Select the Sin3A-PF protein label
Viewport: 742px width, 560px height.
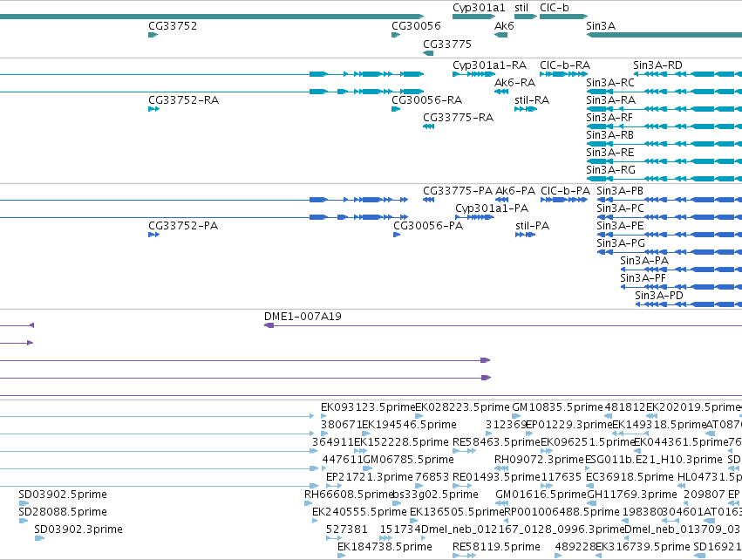point(643,278)
